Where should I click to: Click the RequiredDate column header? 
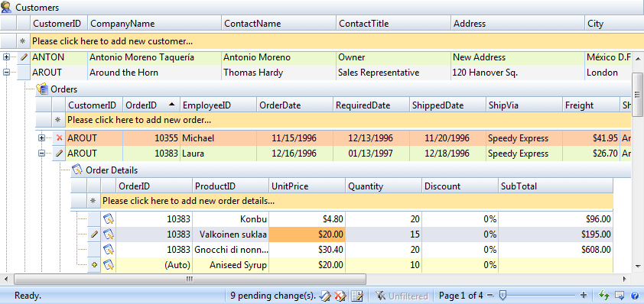[371, 105]
